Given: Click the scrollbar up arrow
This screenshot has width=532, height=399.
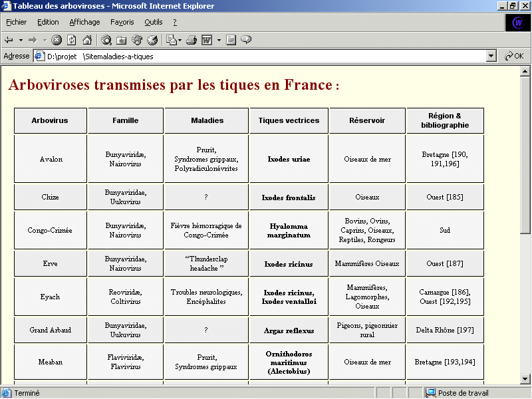Looking at the screenshot, I should click(525, 71).
